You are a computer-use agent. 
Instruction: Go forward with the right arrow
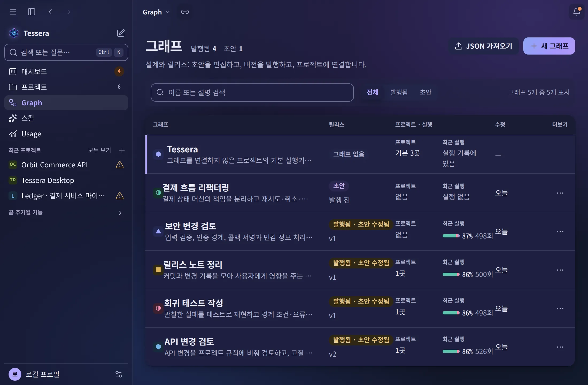(x=69, y=12)
